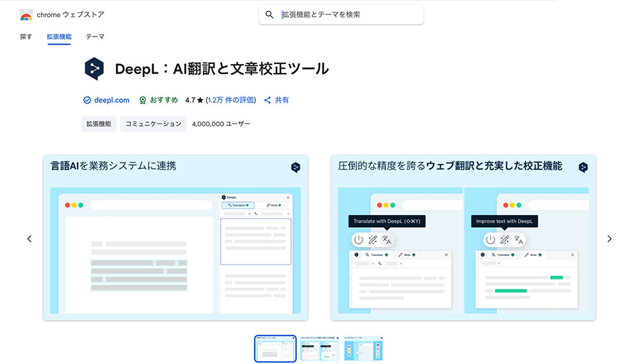640x364 pixels.
Task: Click the 4,000,000 ユーザー text
Action: (221, 124)
